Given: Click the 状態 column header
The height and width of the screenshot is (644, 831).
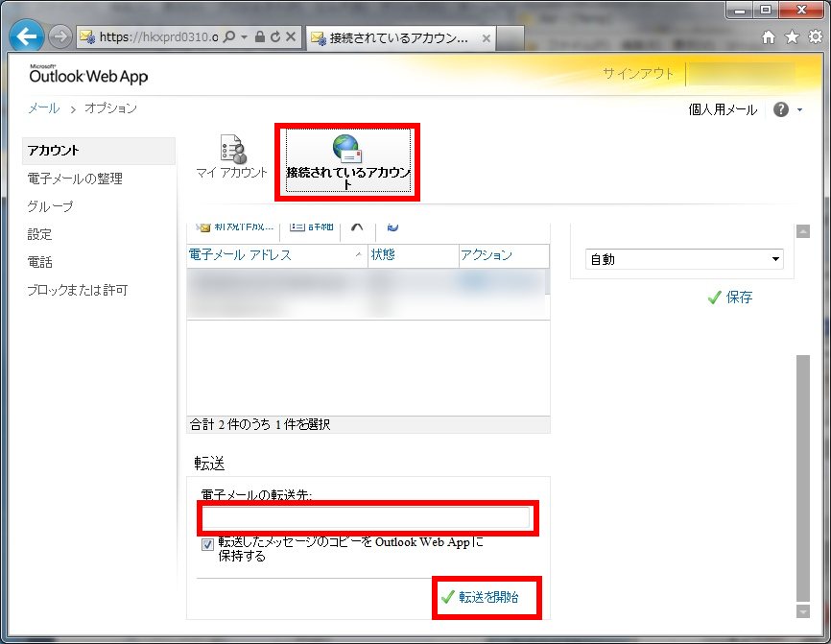Looking at the screenshot, I should (413, 255).
